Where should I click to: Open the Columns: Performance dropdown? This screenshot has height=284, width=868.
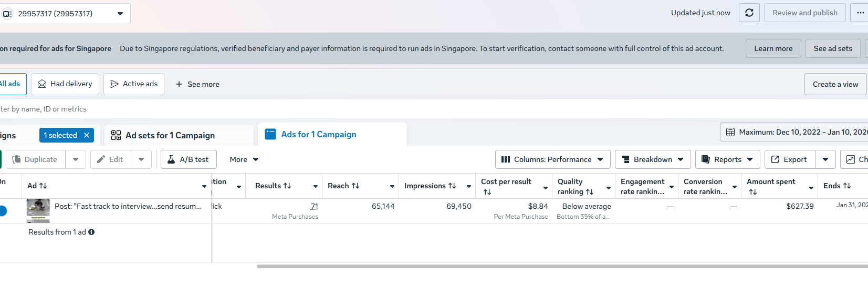click(x=552, y=159)
